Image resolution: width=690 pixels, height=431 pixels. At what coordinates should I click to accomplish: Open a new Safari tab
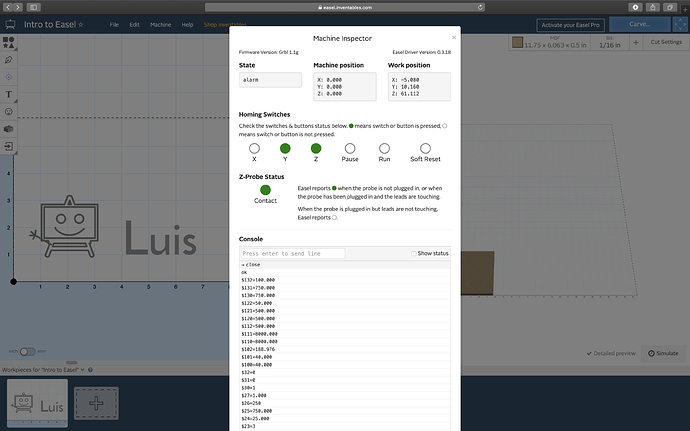pyautogui.click(x=685, y=9)
